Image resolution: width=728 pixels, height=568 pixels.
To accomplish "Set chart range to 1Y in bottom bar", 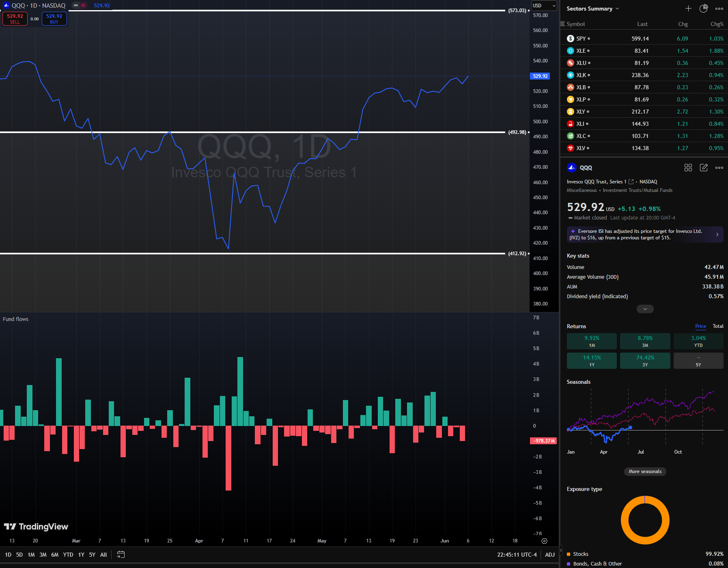I will (x=81, y=555).
